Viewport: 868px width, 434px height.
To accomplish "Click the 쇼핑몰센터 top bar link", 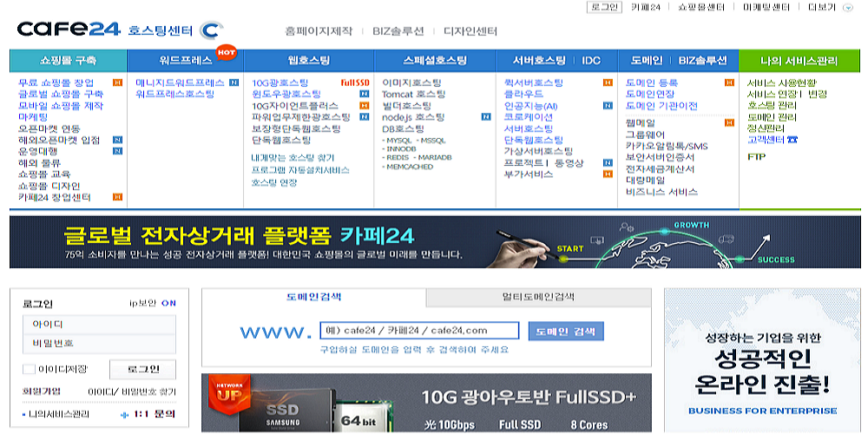I will point(701,7).
